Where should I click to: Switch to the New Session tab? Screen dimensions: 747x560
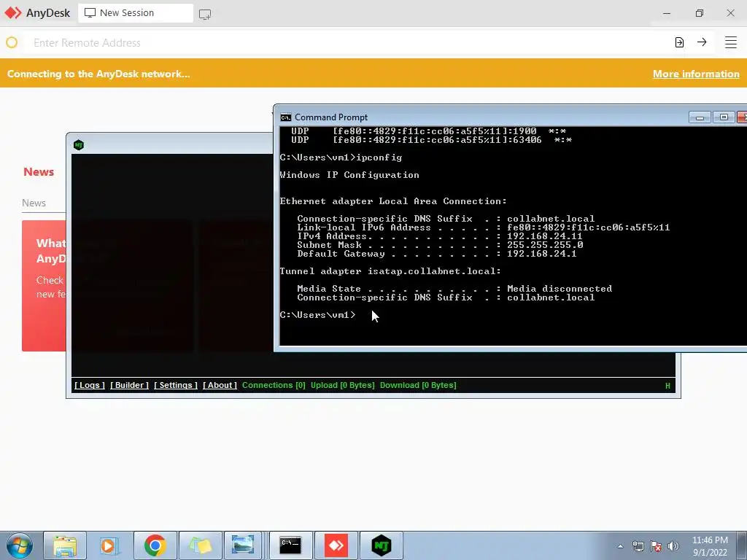coord(135,13)
